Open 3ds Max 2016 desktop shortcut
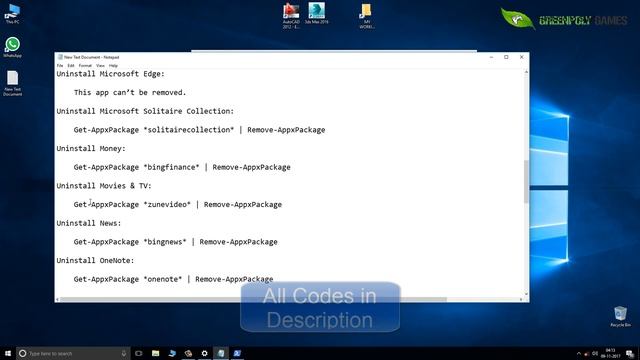 coord(316,13)
